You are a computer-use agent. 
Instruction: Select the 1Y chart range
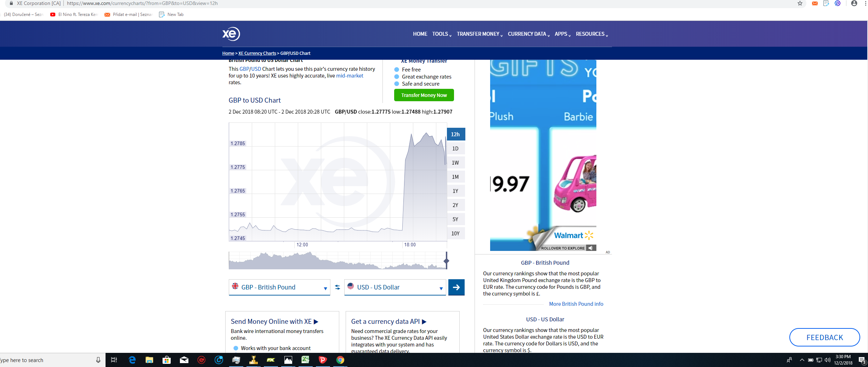[456, 191]
